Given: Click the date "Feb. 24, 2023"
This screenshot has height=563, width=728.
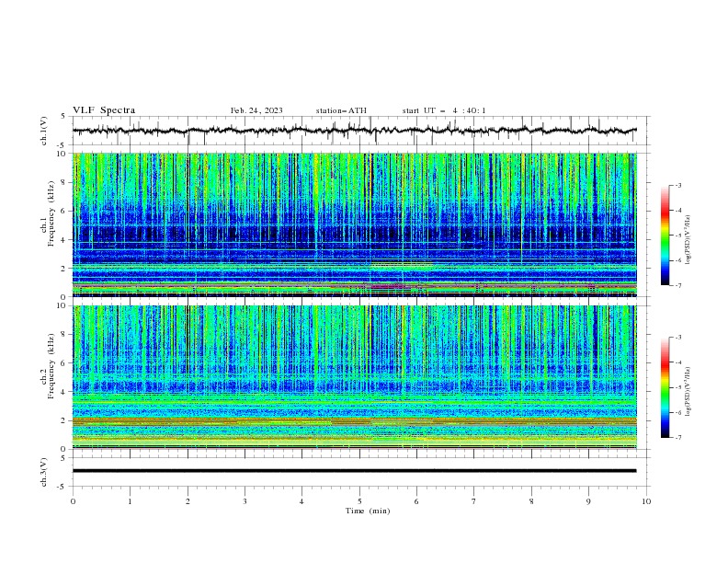Looking at the screenshot, I should [x=256, y=110].
